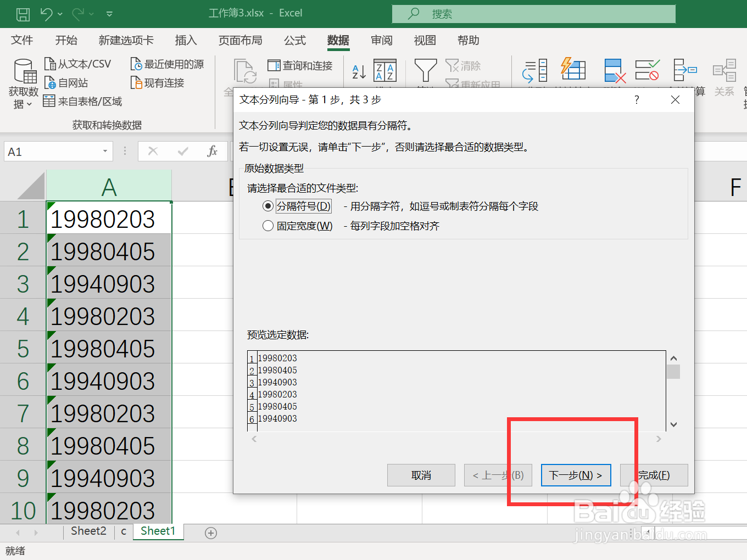Screen dimensions: 747x560
Task: Click the Sort A to Z icon
Action: tap(359, 71)
